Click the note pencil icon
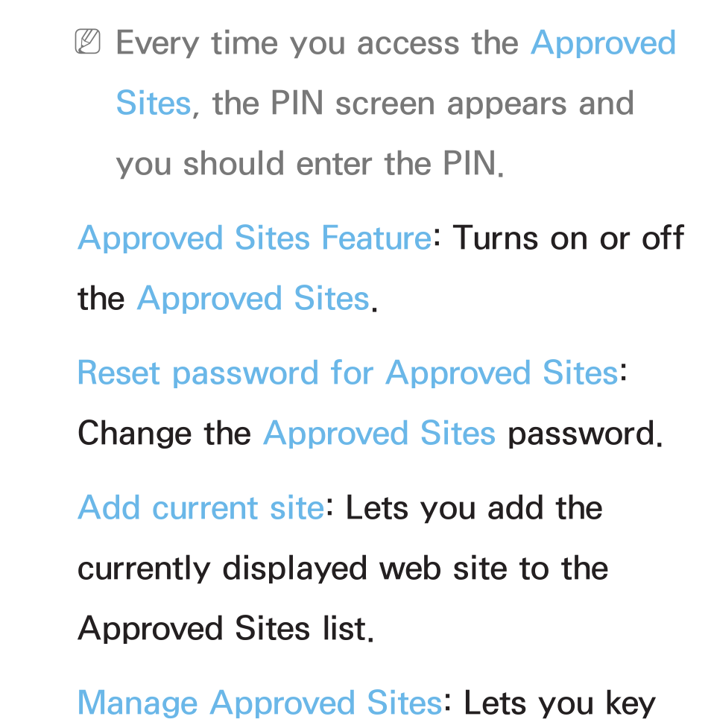This screenshot has width=711, height=728. click(x=87, y=42)
